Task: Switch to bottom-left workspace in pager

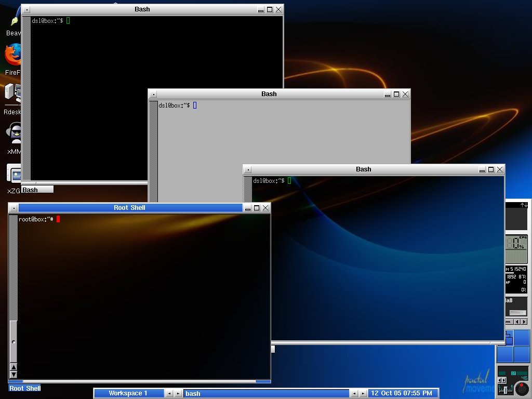Action: tap(505, 354)
